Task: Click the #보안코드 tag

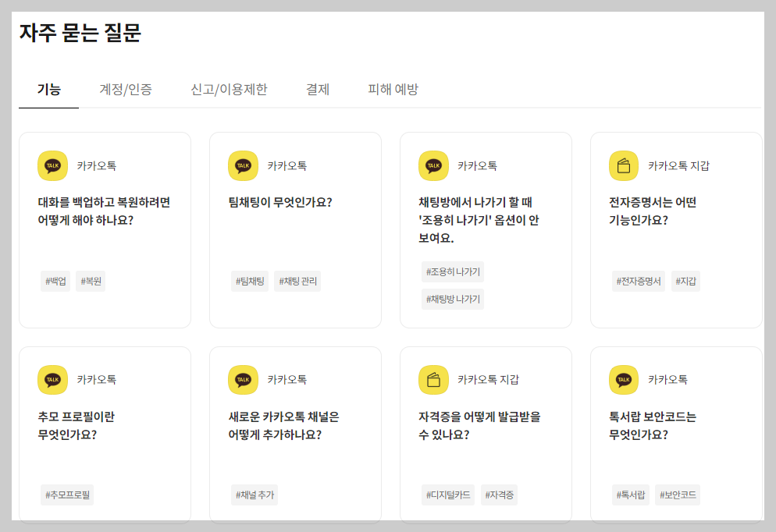Action: coord(678,495)
